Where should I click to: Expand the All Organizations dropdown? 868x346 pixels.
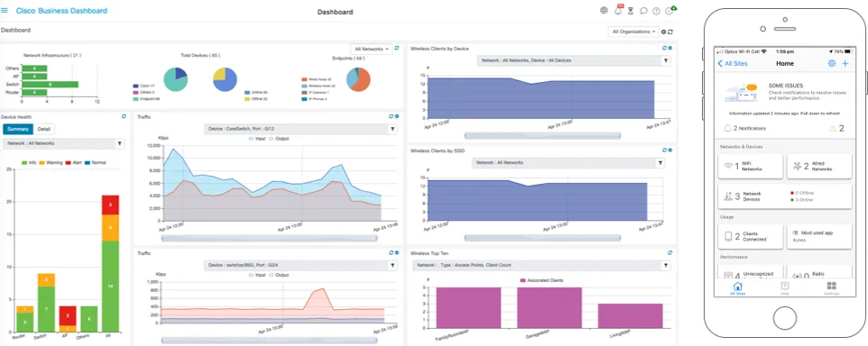click(633, 32)
